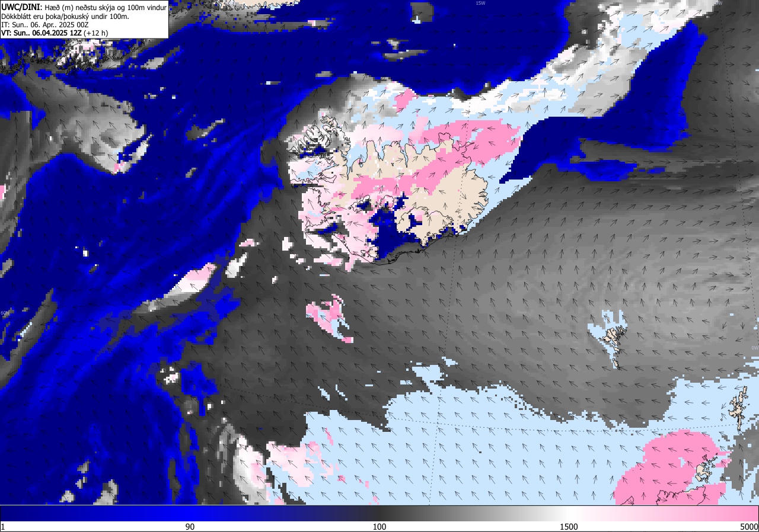This screenshot has height=532, width=759.
Task: Click the "Dökkblátt eru þoka/þokuský undir 100m." line
Action: [65, 16]
